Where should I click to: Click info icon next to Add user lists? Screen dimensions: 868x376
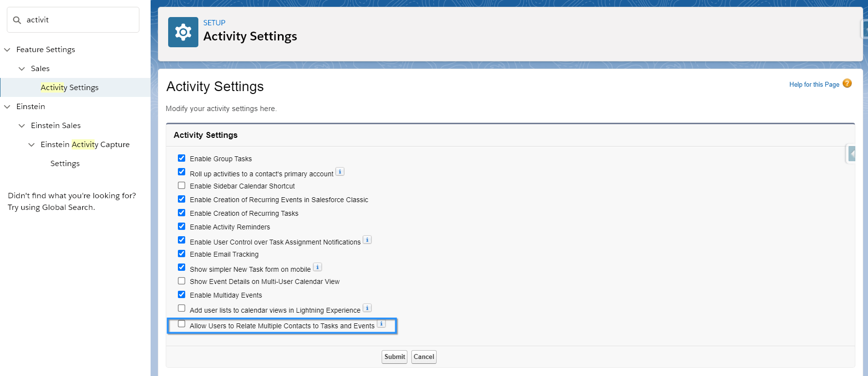(x=367, y=308)
